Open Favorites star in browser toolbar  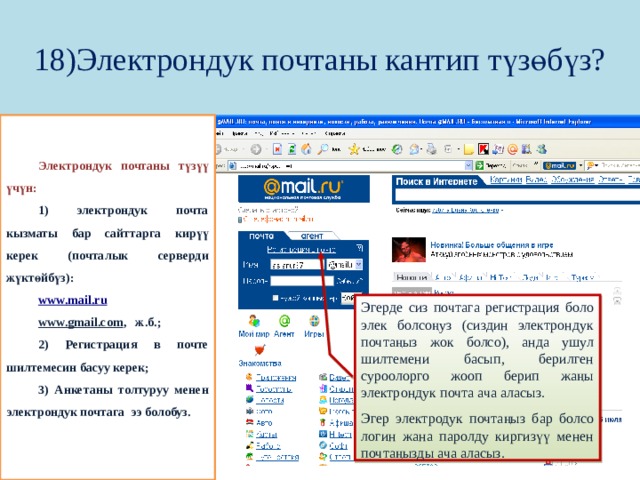click(x=353, y=149)
